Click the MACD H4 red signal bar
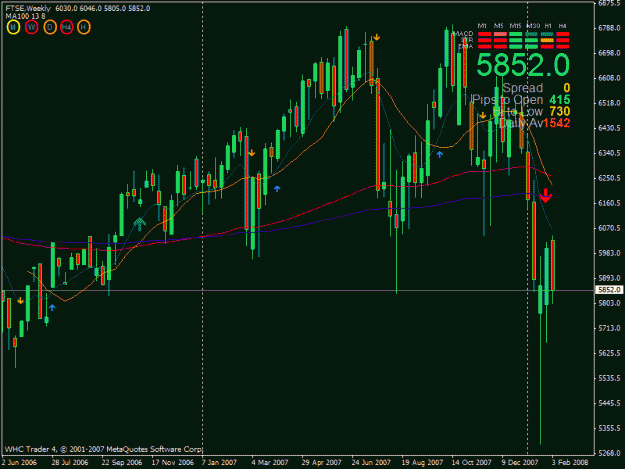 (x=562, y=34)
